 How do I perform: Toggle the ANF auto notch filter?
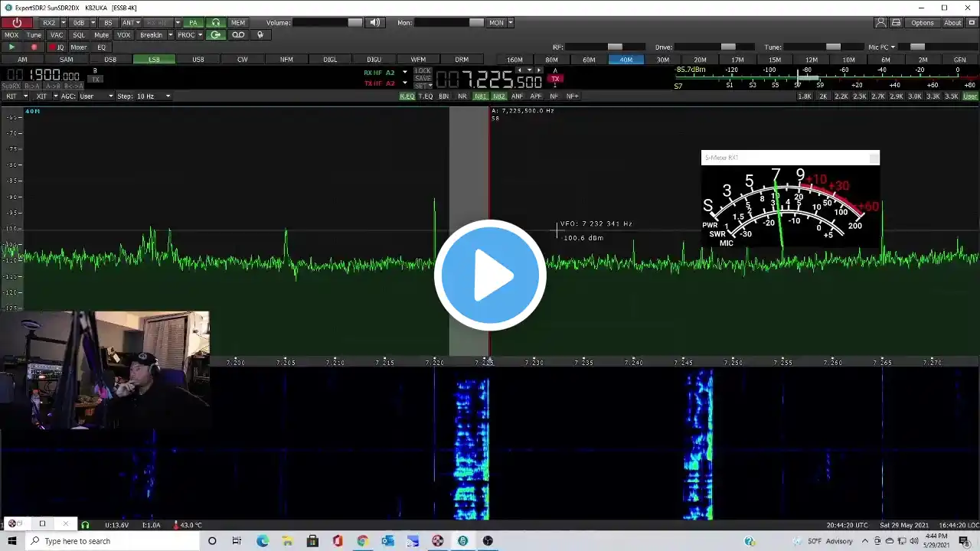(x=518, y=96)
